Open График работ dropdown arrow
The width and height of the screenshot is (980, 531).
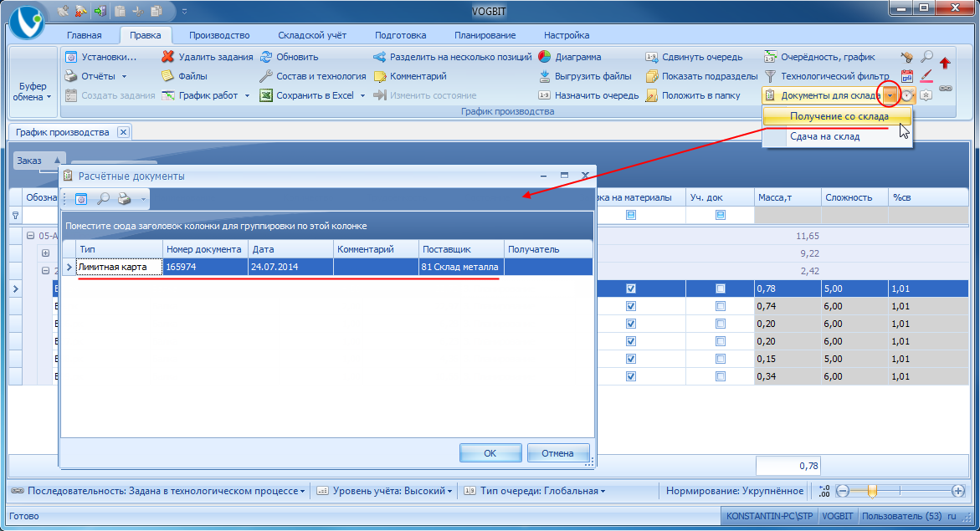tap(247, 96)
